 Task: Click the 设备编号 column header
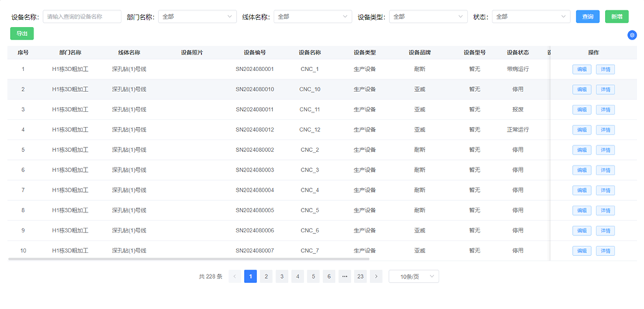click(255, 52)
